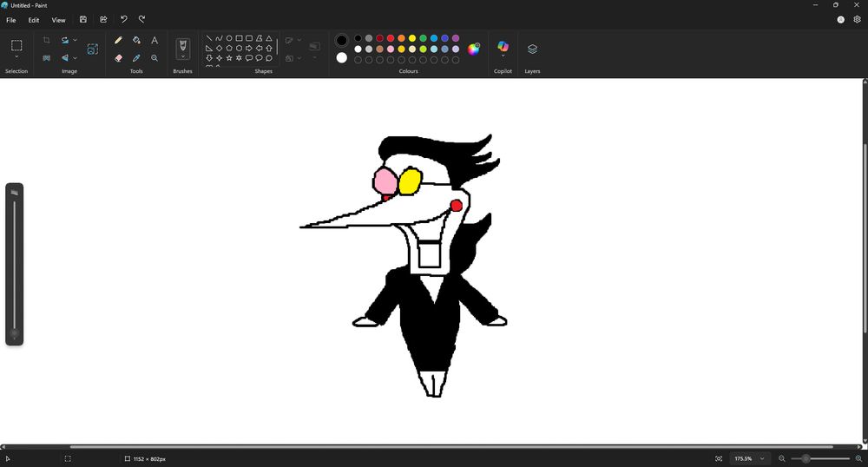The image size is (868, 467).
Task: Click the Crop icon in the Image group
Action: (x=47, y=40)
